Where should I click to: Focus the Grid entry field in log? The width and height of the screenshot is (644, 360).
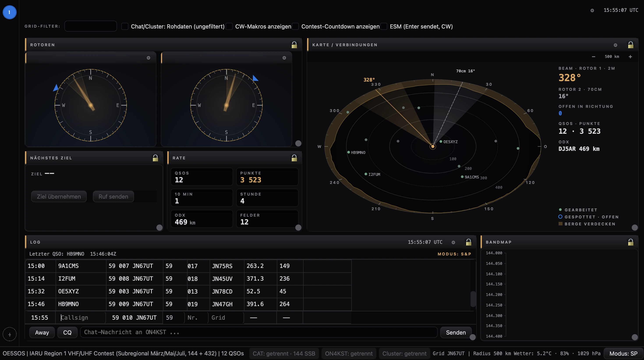(x=226, y=317)
